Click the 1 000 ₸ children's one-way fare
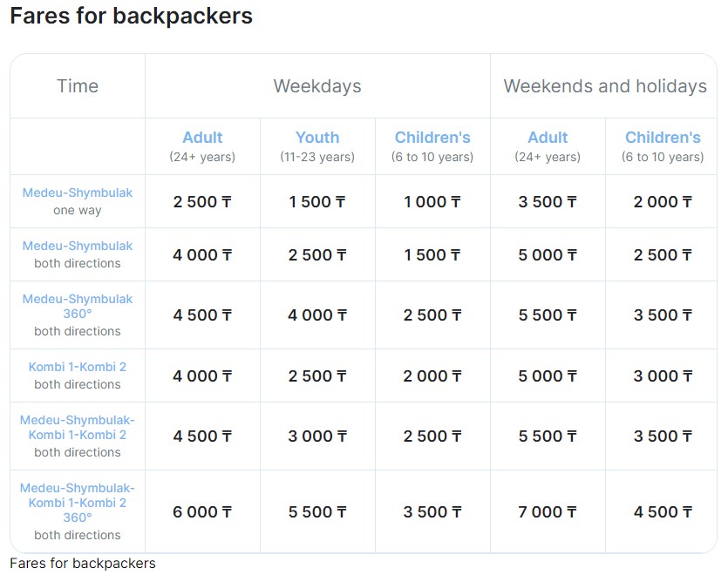Screen dimensions: 728x575 432,202
